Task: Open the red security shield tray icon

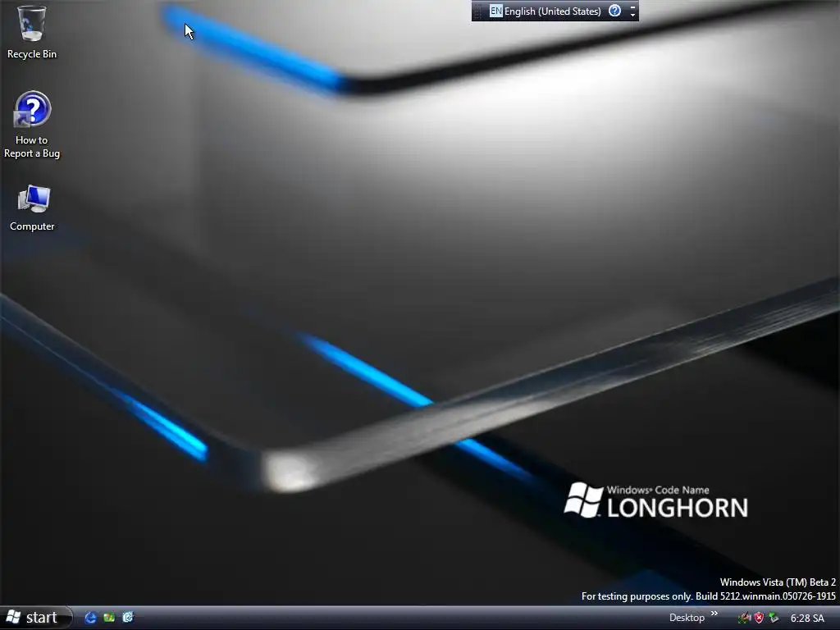Action: coord(759,619)
